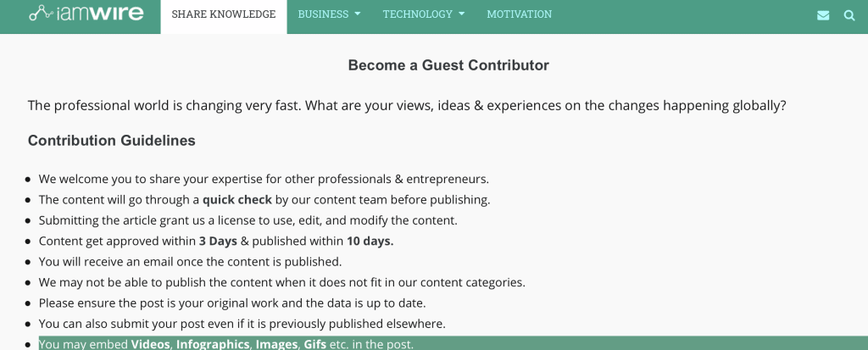Click the Technology menu label
This screenshot has height=350, width=868.
click(417, 14)
